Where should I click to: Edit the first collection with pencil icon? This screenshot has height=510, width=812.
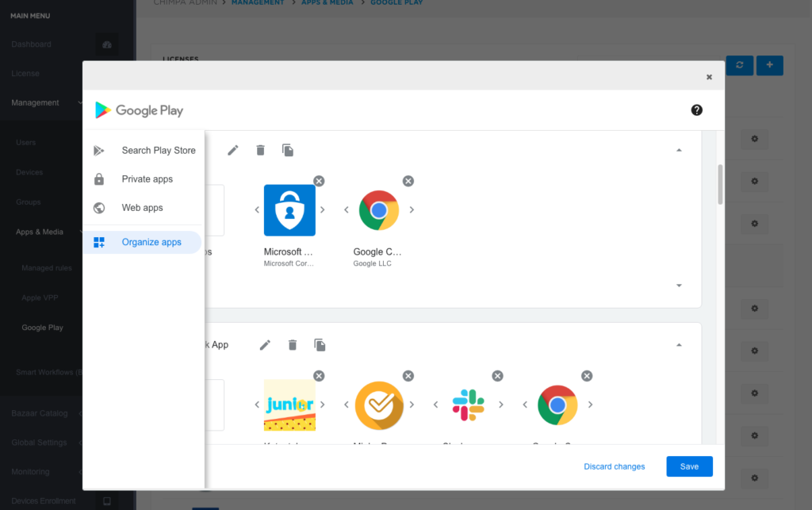(x=233, y=150)
